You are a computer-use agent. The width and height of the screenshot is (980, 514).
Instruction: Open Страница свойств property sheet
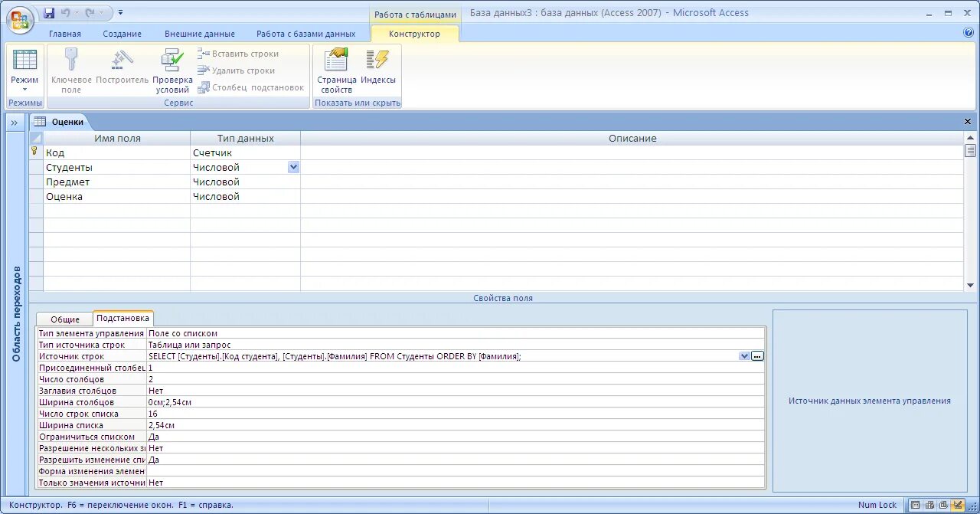(x=337, y=70)
